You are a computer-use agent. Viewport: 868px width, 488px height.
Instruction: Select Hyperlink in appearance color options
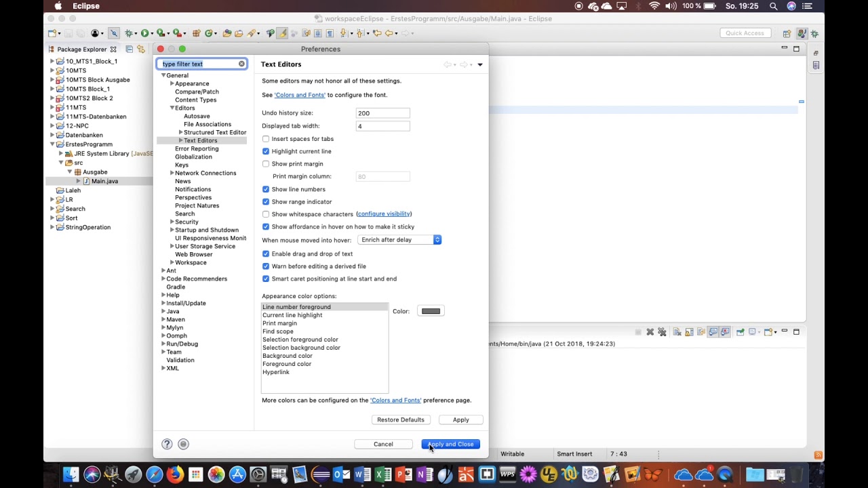click(x=276, y=372)
